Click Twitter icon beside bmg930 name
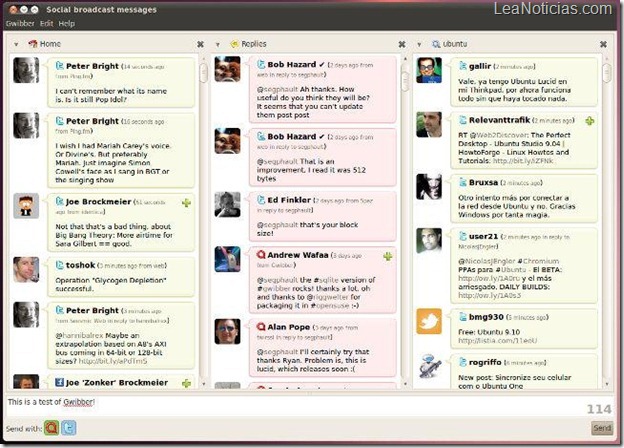 [463, 317]
